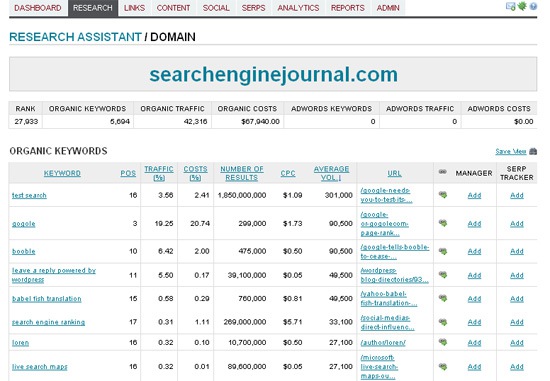550x381 pixels.
Task: Click the save disk icon beside Save View
Action: point(533,151)
